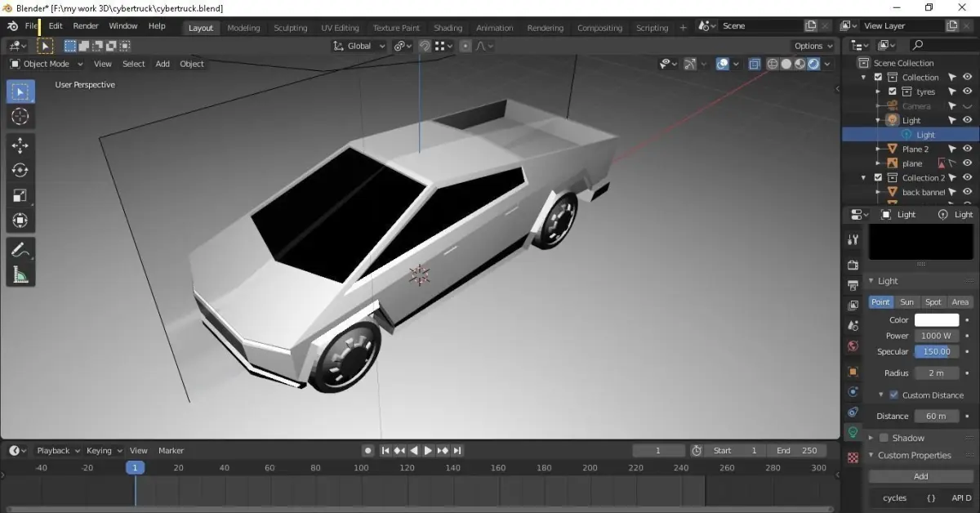The width and height of the screenshot is (980, 513).
Task: Select the Move tool
Action: [x=20, y=145]
